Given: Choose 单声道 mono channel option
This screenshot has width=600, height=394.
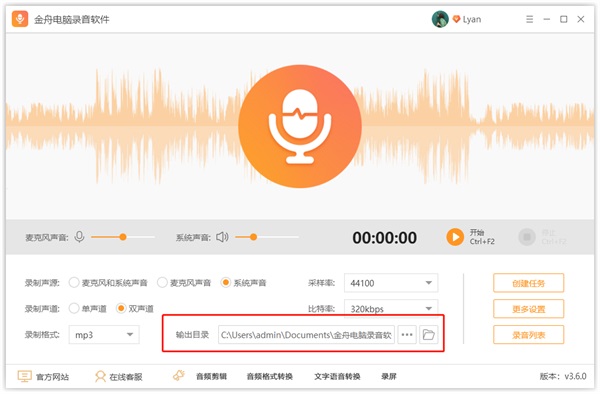Looking at the screenshot, I should [x=87, y=308].
